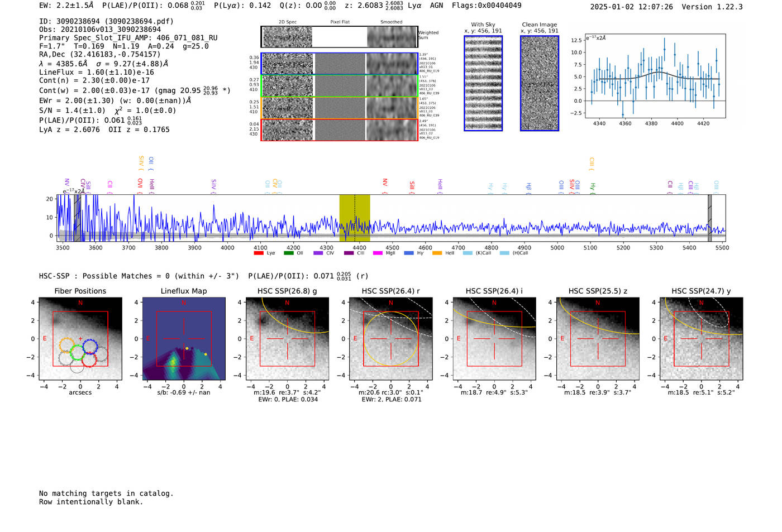Open the HSC SSP(25.5) z cutout
The height and width of the screenshot is (532, 782).
pyautogui.click(x=598, y=339)
